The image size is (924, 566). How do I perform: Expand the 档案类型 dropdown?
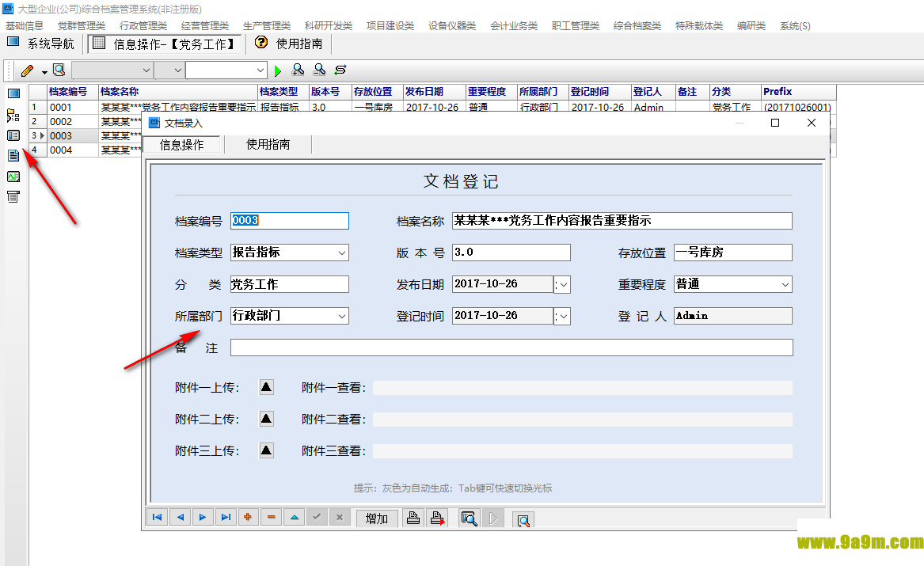point(342,253)
